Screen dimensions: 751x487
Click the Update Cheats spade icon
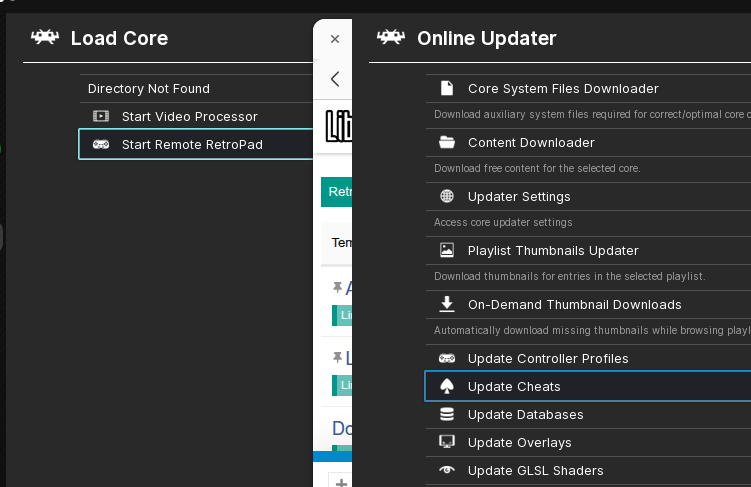[447, 387]
